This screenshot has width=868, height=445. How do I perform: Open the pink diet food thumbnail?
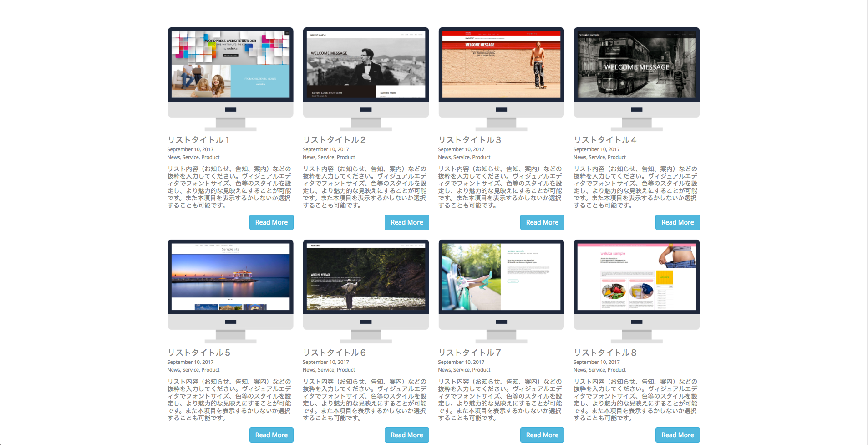637,292
